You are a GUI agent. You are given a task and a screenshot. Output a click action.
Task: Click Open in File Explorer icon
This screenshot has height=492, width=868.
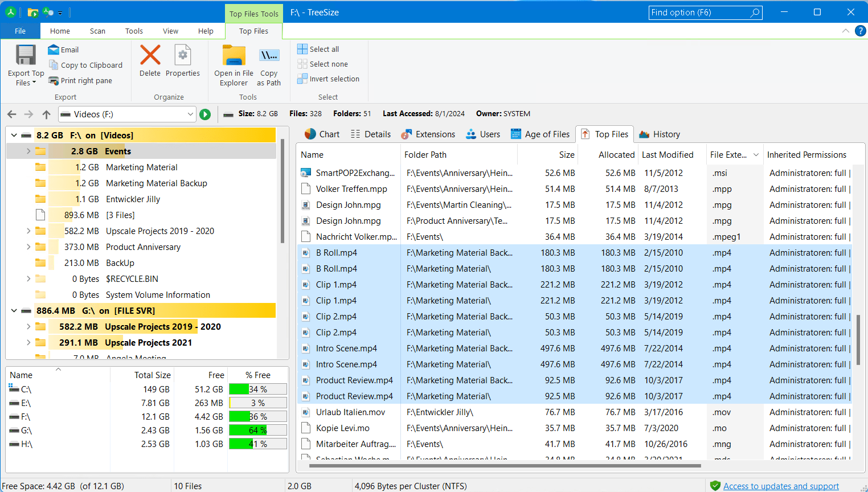[x=234, y=56]
